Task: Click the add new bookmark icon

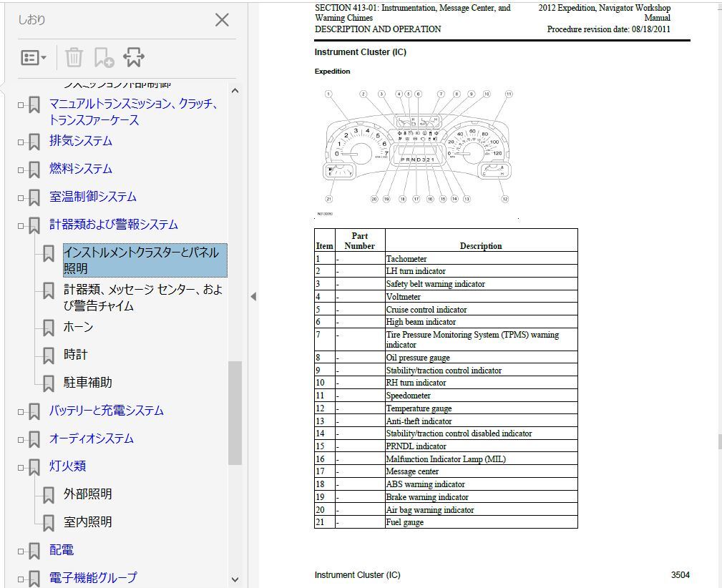Action: 104,57
